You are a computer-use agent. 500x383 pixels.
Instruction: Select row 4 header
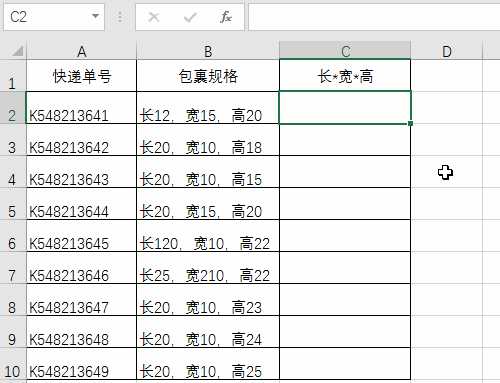click(13, 172)
